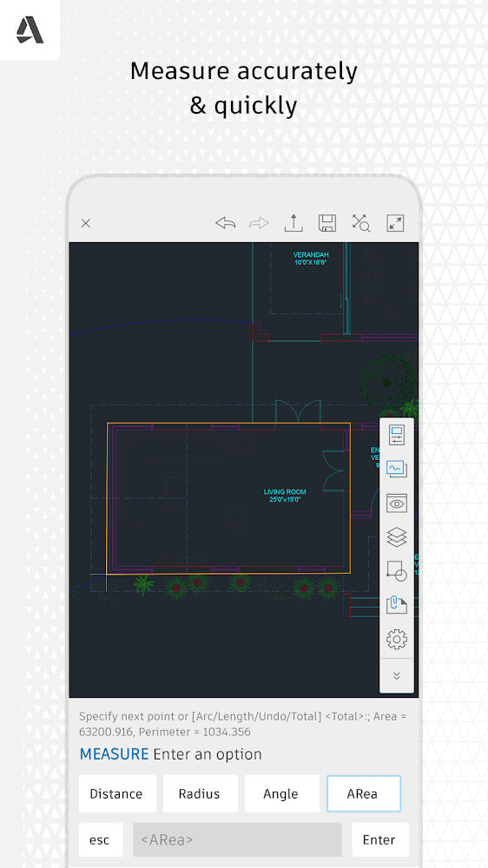
Task: Toggle fullscreen expand icon
Action: (395, 223)
